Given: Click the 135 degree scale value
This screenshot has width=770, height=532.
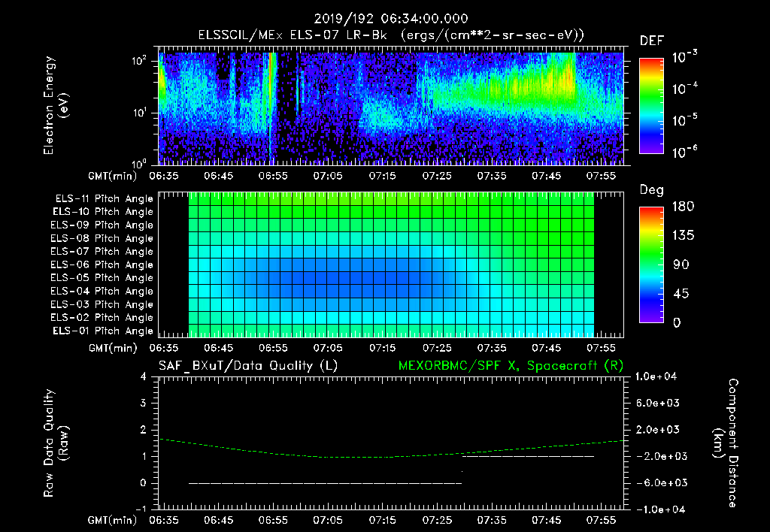Looking at the screenshot, I should click(683, 235).
